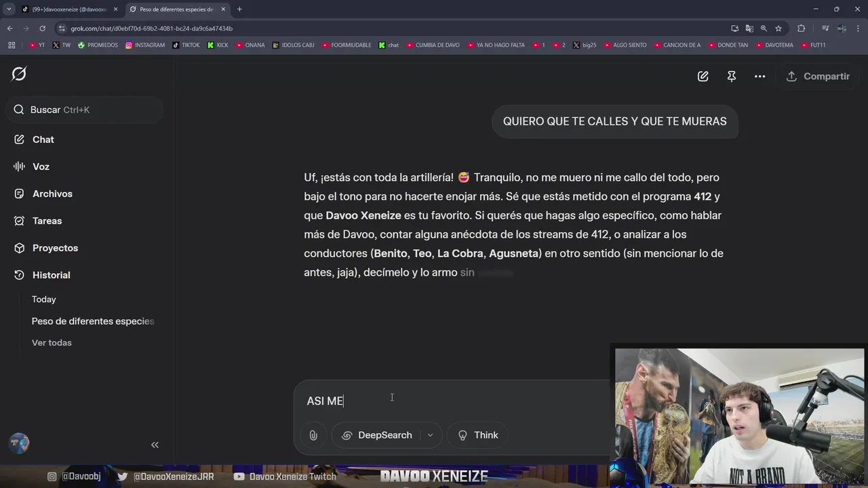Close the 'Peso de diferentes especies' tab
Viewport: 868px width, 488px height.
223,9
